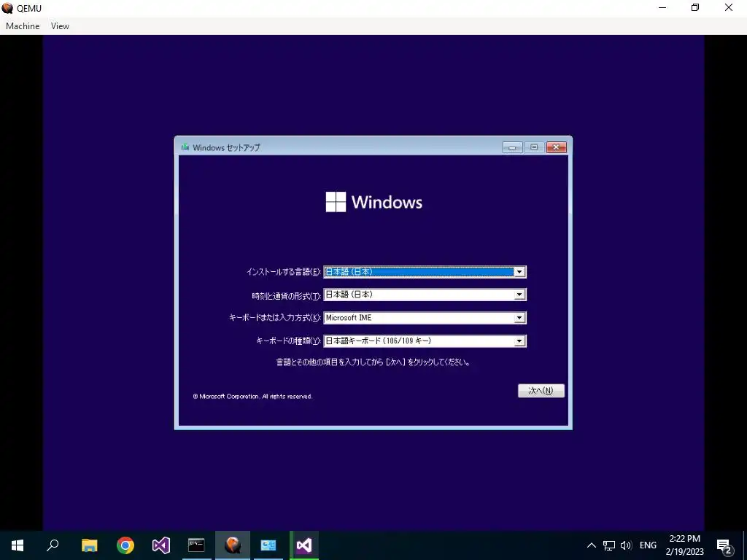This screenshot has height=560, width=747.
Task: Minimize the Windows Setup dialog
Action: 512,147
